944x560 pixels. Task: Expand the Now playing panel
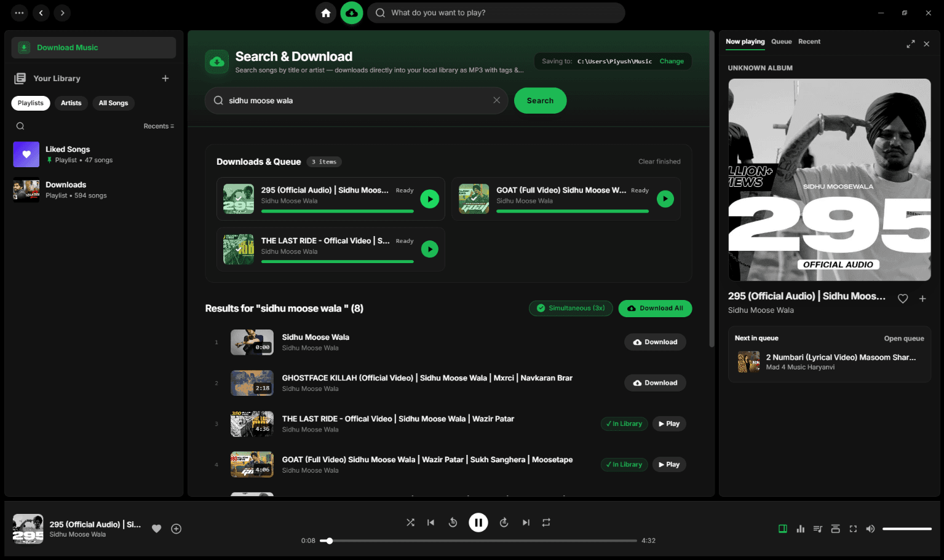(x=910, y=44)
